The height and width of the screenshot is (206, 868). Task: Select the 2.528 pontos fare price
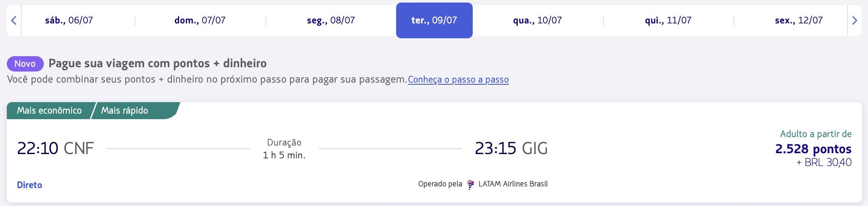(x=813, y=149)
